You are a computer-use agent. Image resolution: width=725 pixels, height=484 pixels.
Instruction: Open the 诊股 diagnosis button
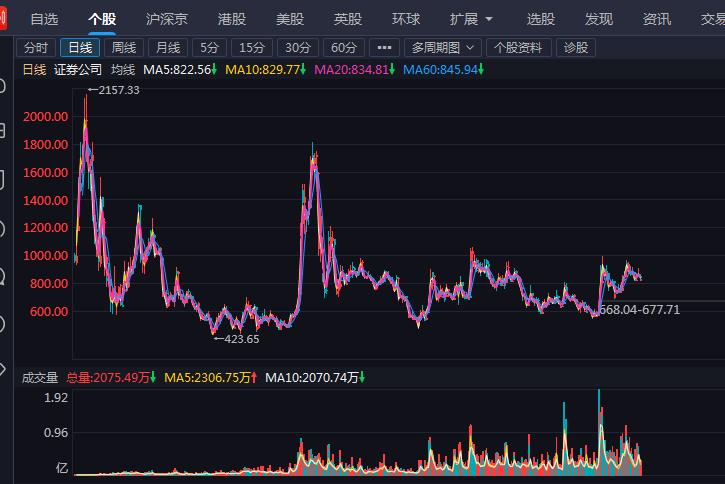tap(576, 48)
